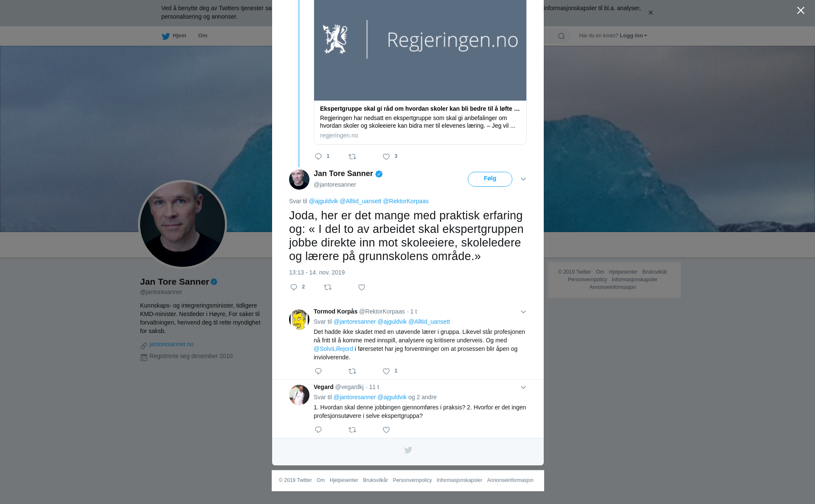Click the @SolviLillejord mention

333,349
